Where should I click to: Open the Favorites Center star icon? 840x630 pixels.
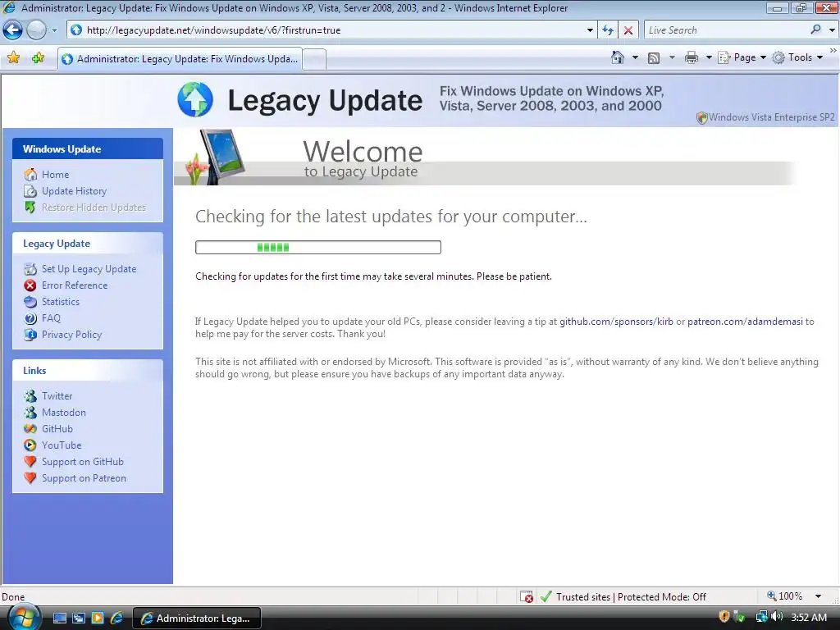[13, 58]
